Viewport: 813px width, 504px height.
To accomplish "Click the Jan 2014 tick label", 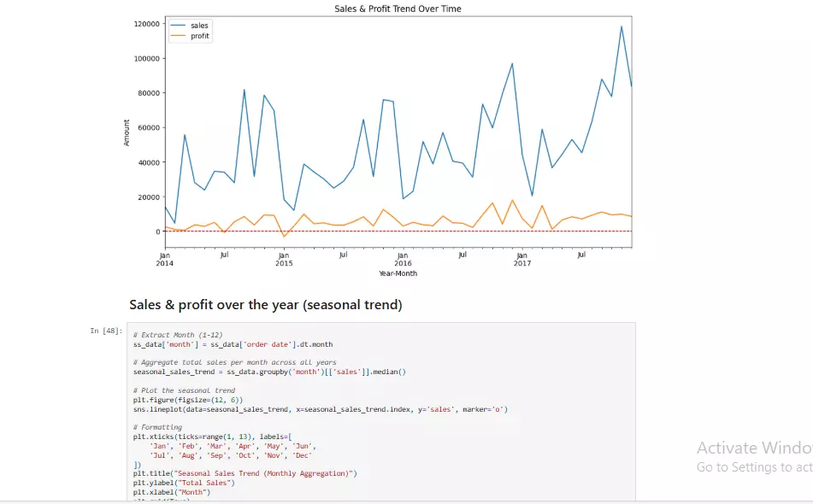I will (x=164, y=259).
